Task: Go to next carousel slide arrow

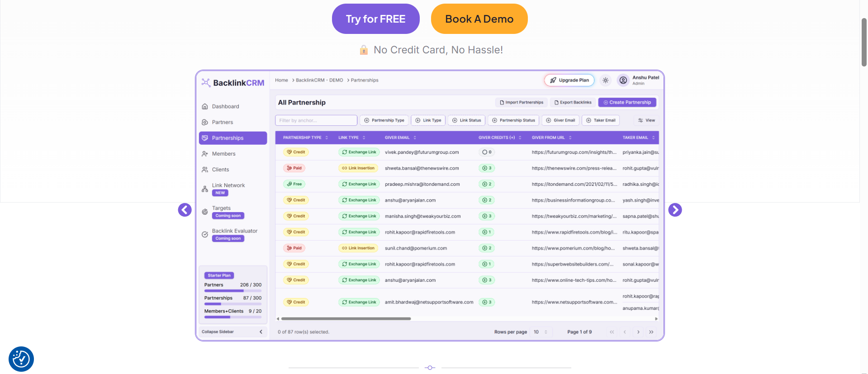Action: (x=675, y=210)
